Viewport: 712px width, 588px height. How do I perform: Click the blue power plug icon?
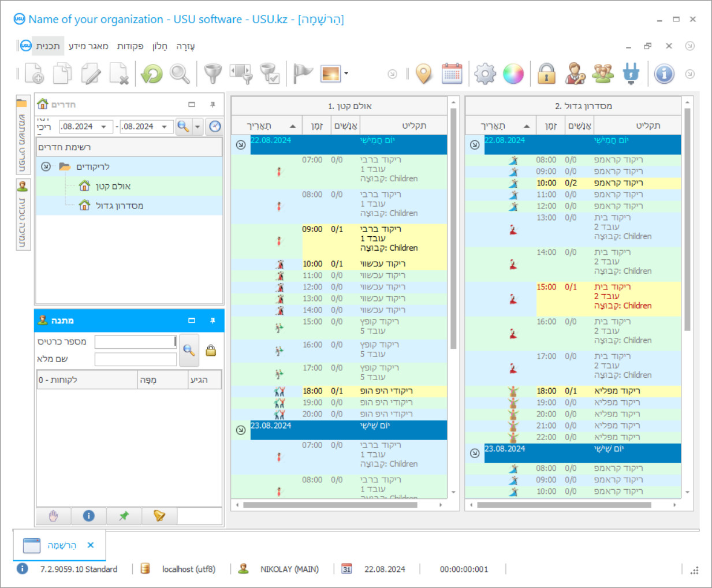(631, 74)
